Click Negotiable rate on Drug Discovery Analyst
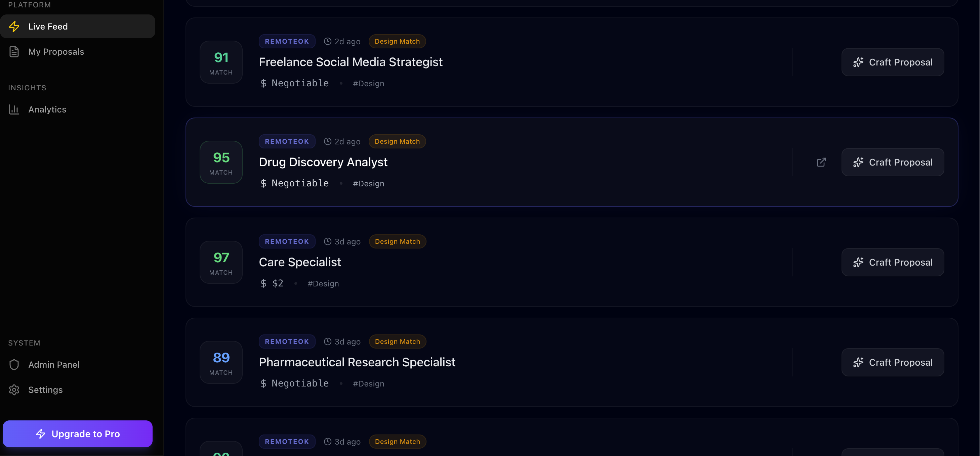 point(300,183)
